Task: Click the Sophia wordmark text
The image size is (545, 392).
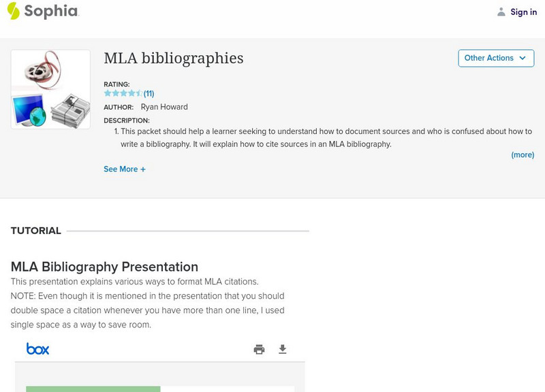Action: (x=51, y=11)
